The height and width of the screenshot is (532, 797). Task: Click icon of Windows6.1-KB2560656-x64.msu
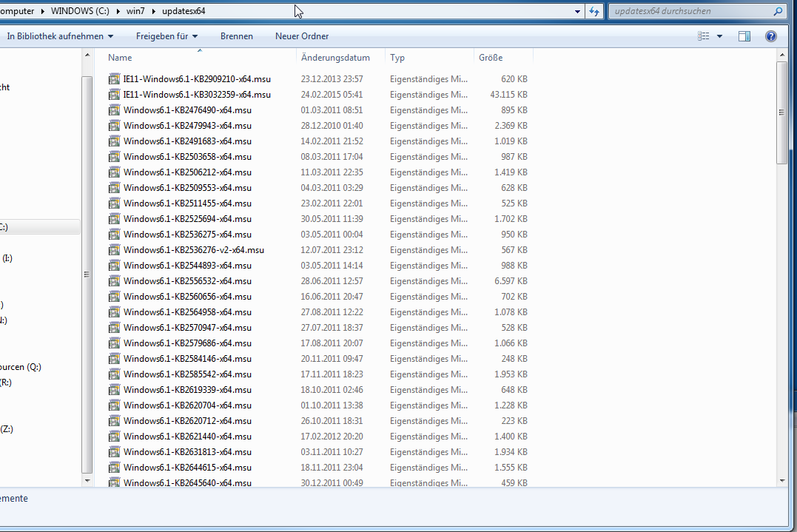click(115, 297)
